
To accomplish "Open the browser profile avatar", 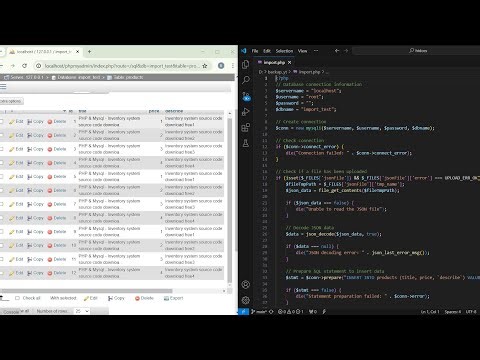I will pos(221,66).
